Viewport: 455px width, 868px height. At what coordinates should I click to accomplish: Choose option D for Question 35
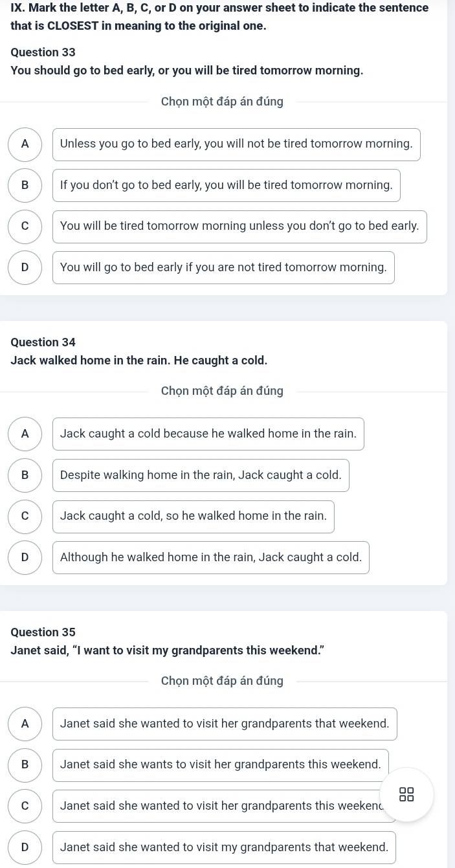coord(25,847)
